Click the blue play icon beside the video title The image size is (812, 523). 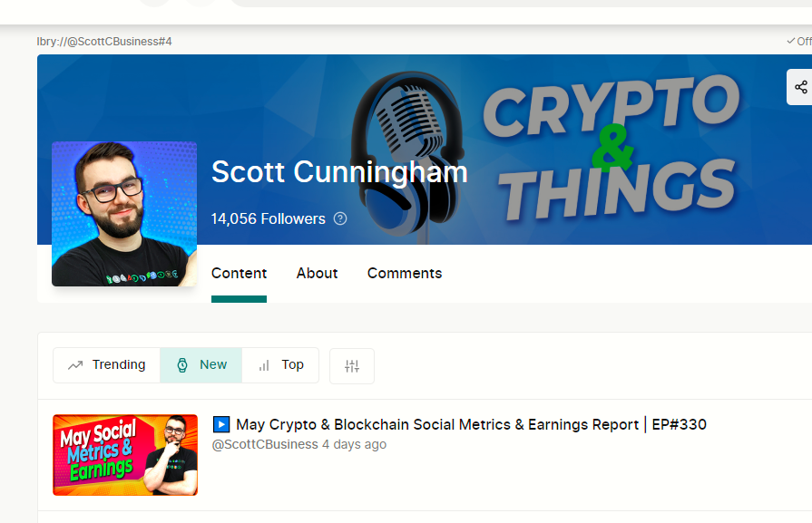coord(221,425)
